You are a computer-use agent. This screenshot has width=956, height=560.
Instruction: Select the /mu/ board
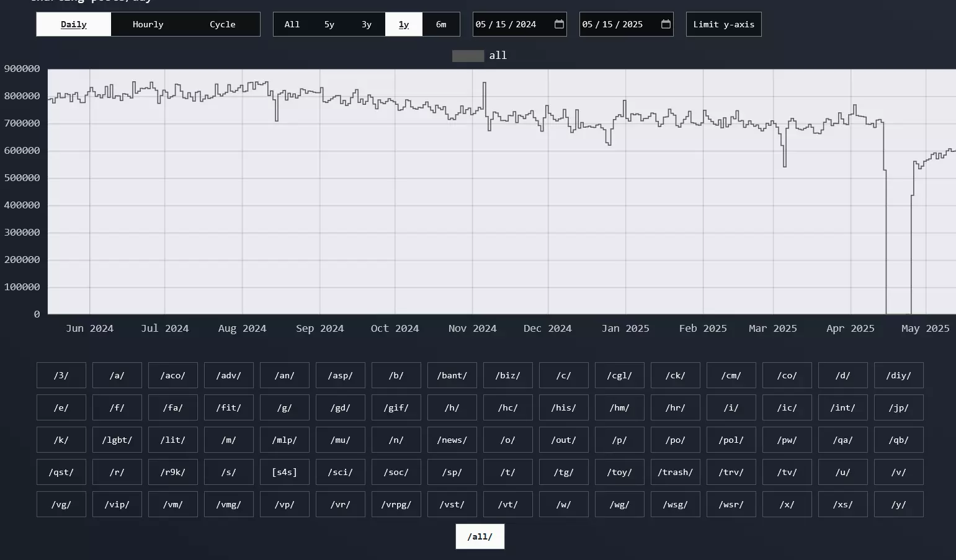click(341, 440)
